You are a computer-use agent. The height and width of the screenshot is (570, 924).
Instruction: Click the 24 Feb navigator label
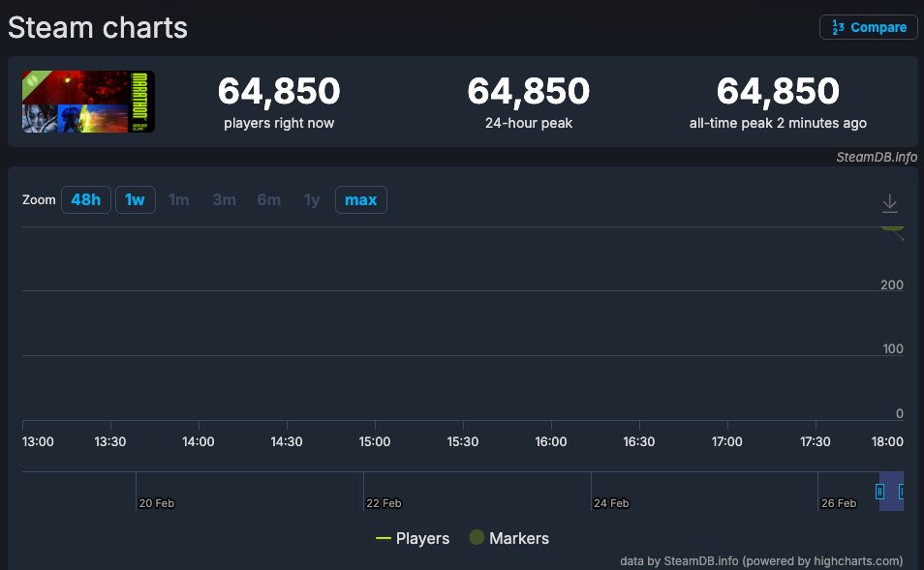(612, 503)
